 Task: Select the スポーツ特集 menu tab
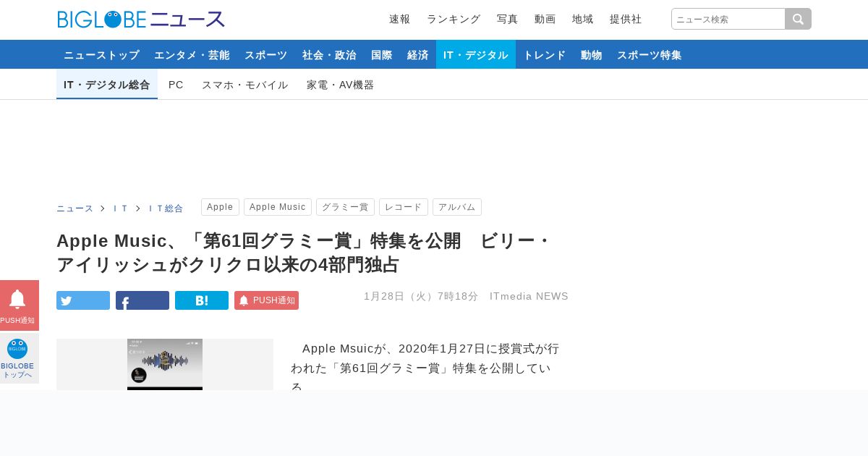click(650, 54)
